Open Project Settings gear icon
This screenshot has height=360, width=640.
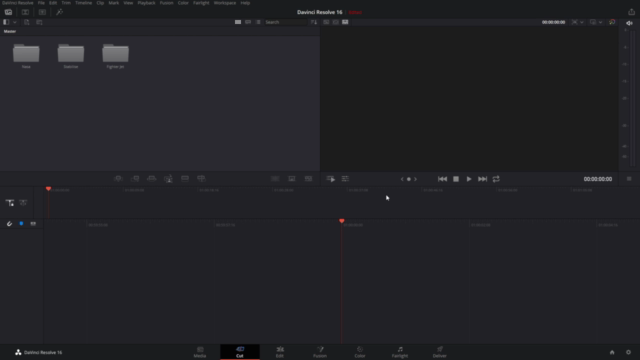[628, 352]
